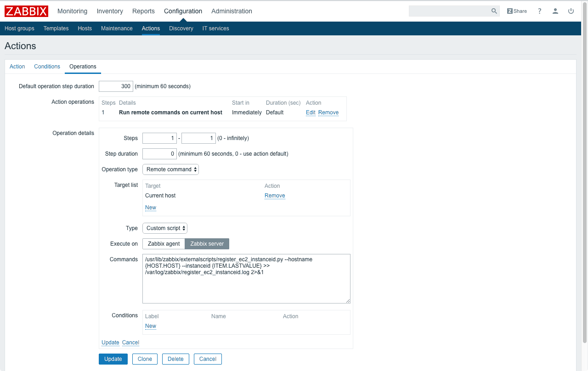Click Edit for the remote commands operation
The image size is (588, 371).
(x=311, y=112)
